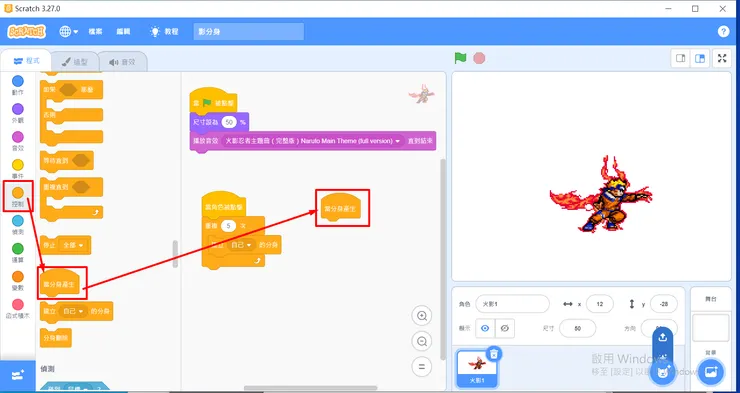Click the hide sprite crossed-eye button
The width and height of the screenshot is (740, 393).
click(x=505, y=328)
